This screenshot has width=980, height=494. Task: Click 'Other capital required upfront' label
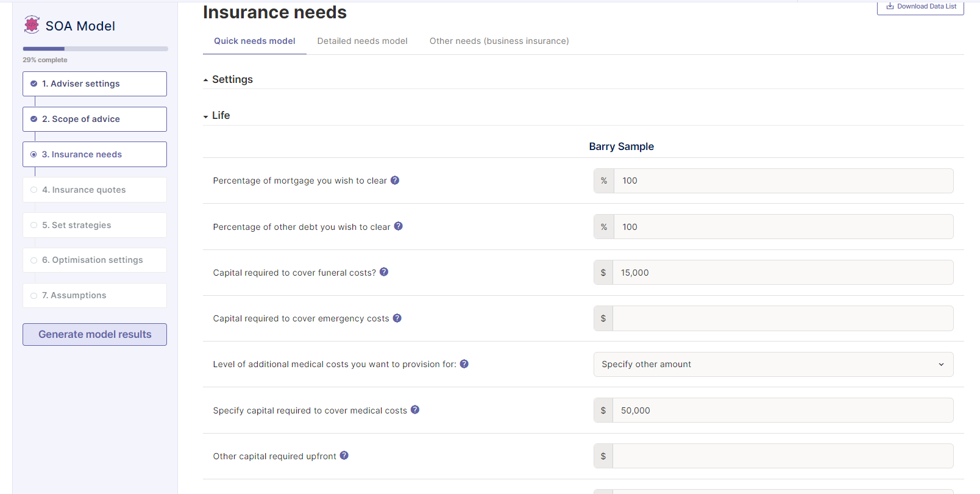tap(274, 456)
